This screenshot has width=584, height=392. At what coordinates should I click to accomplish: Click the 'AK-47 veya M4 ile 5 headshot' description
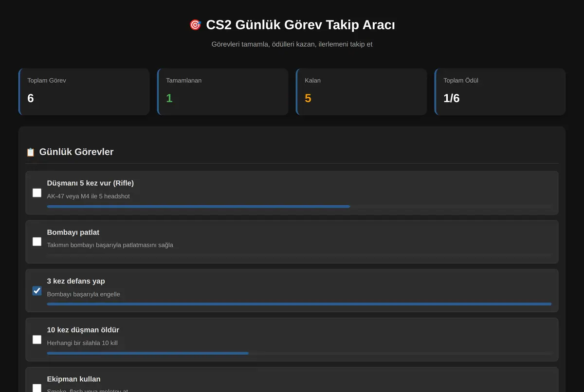point(89,196)
